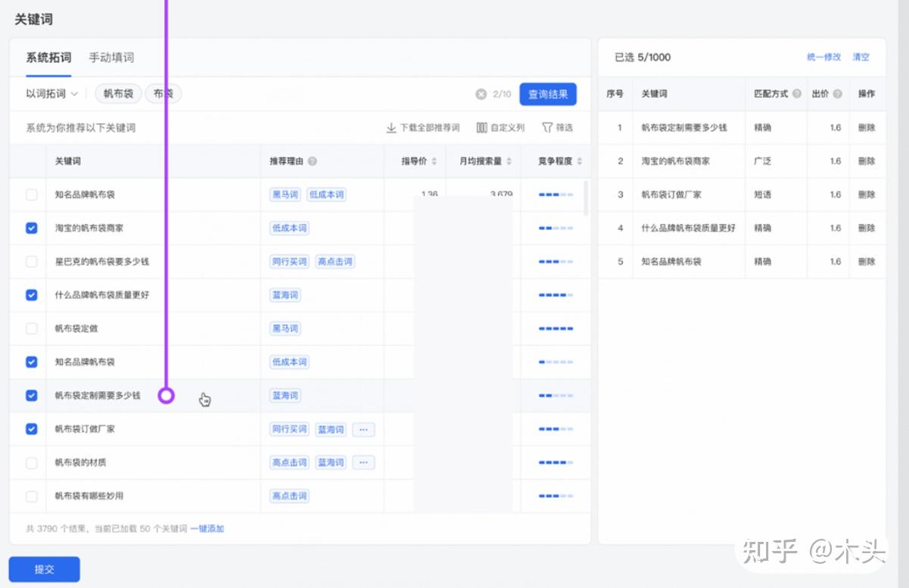Expand more tags for 帆布袋订做厂家
The height and width of the screenshot is (588, 909).
click(x=363, y=429)
